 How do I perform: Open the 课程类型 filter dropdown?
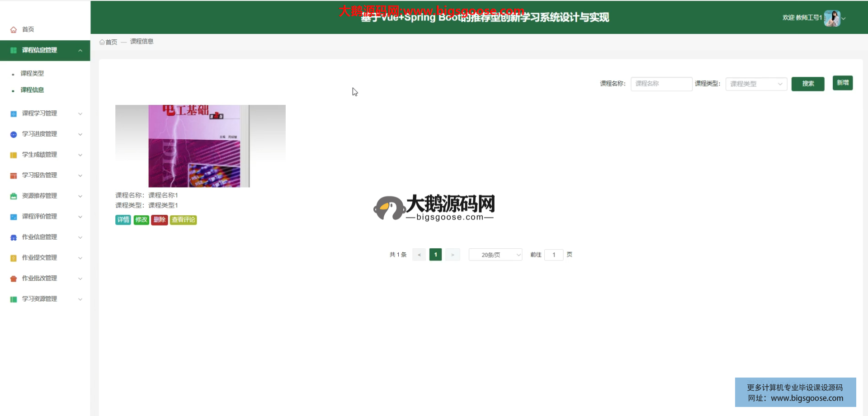pos(756,84)
